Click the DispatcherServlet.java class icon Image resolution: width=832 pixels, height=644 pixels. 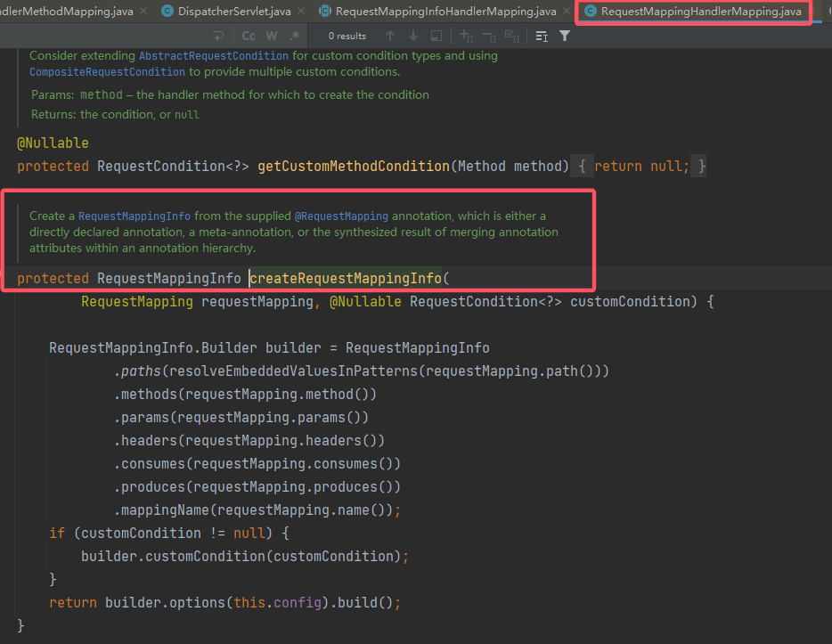[167, 12]
